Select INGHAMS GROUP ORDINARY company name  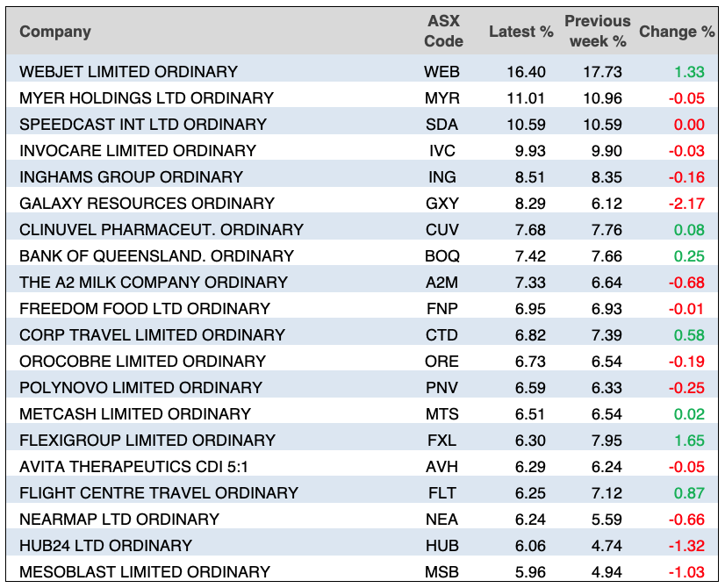pyautogui.click(x=131, y=176)
